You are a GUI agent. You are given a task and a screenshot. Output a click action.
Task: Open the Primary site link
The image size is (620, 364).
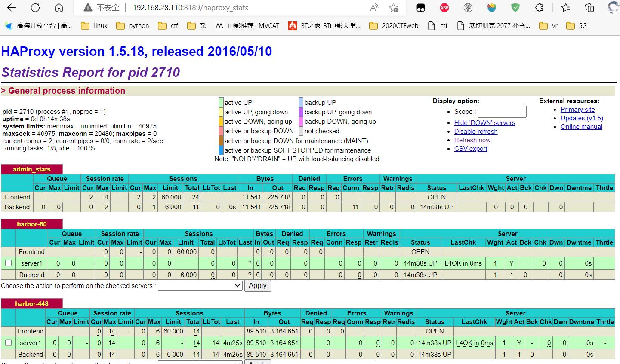click(578, 110)
